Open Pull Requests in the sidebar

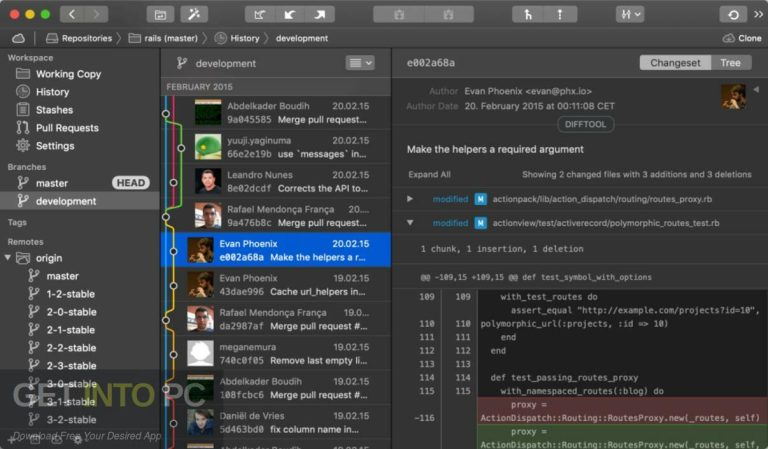coord(66,128)
